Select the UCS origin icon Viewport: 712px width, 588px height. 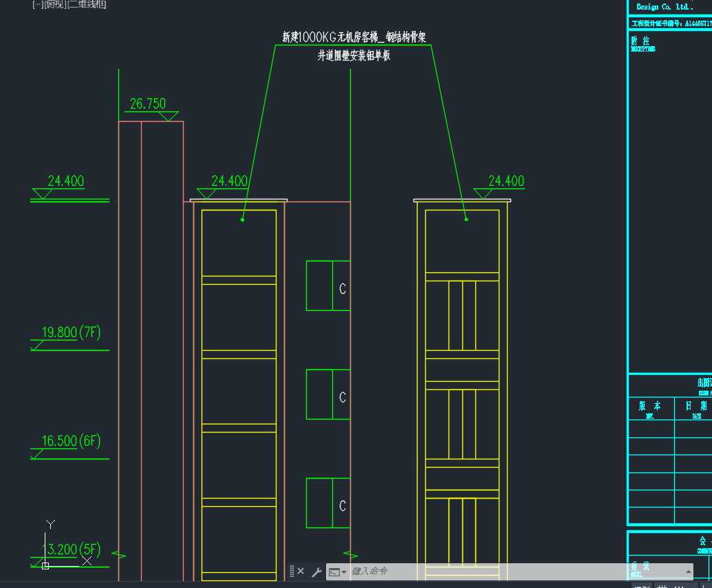tap(45, 566)
